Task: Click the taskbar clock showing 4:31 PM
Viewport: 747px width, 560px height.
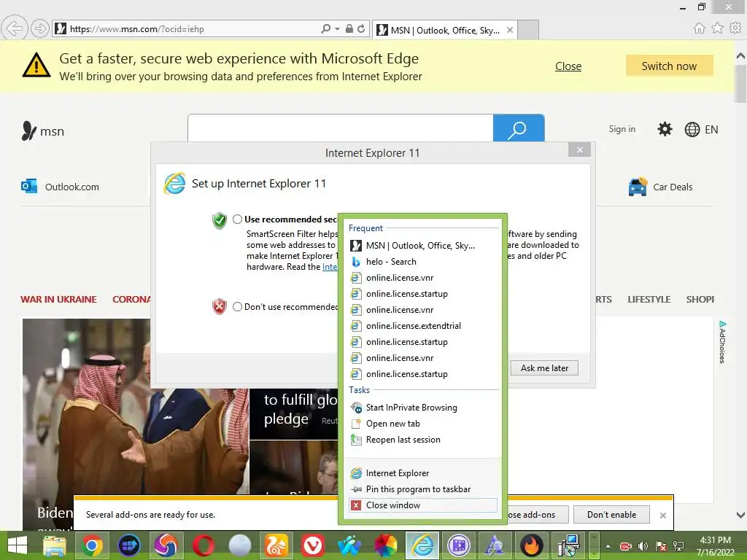Action: [715, 545]
